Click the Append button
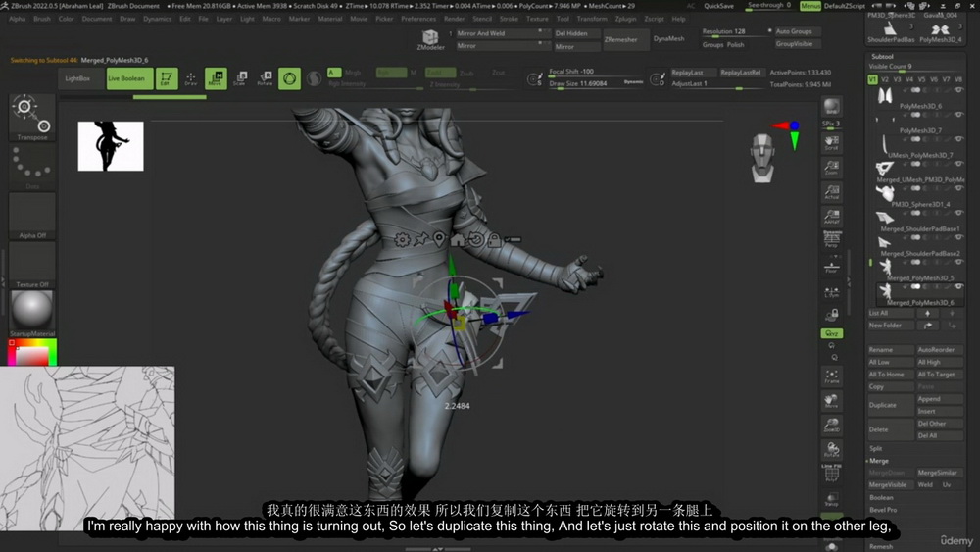 click(x=940, y=399)
